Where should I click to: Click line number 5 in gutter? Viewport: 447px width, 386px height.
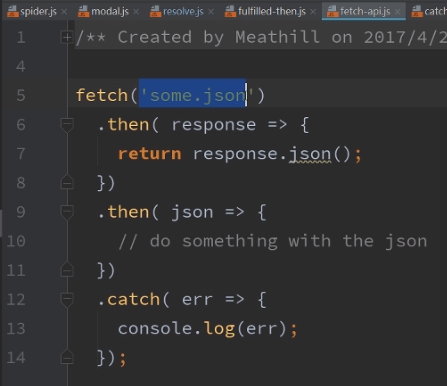(x=21, y=95)
